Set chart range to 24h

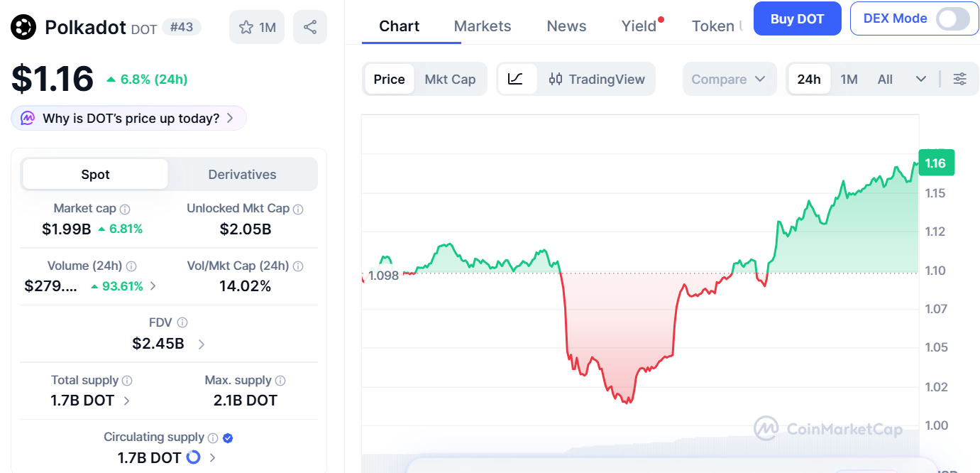809,79
